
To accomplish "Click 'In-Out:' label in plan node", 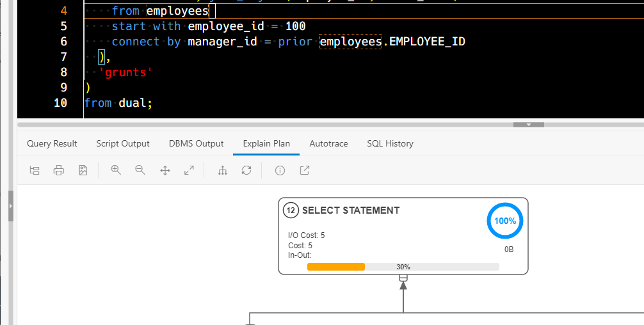I will [x=300, y=255].
